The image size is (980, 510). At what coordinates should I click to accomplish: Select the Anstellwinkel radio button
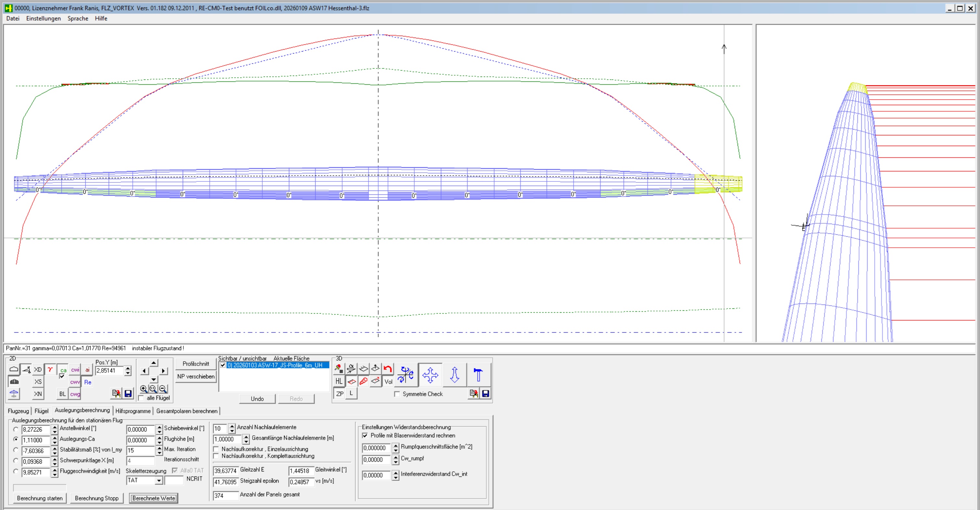tap(16, 429)
